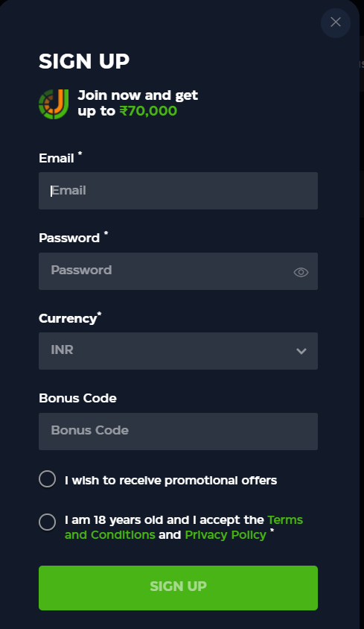The width and height of the screenshot is (364, 629).
Task: Click the green and orange J logo
Action: pos(54,104)
